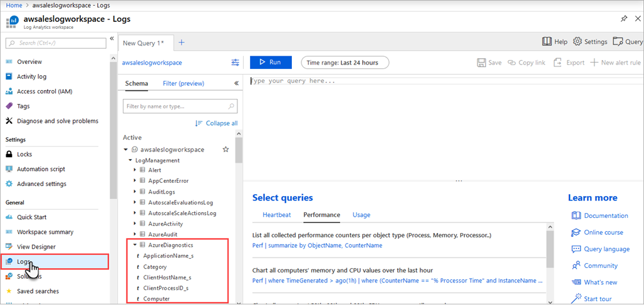Collapse the LogManagement group

(130, 160)
